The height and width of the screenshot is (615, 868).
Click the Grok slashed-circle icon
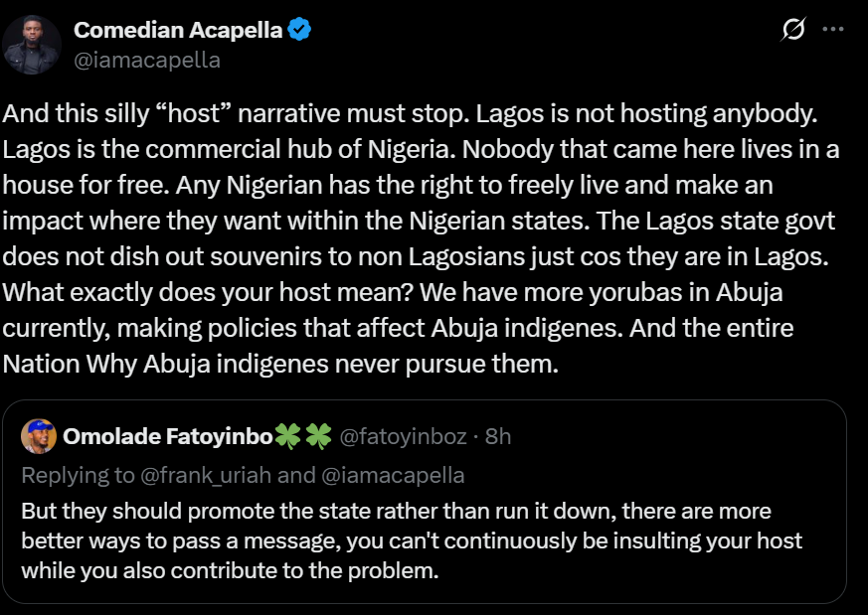coord(793,30)
